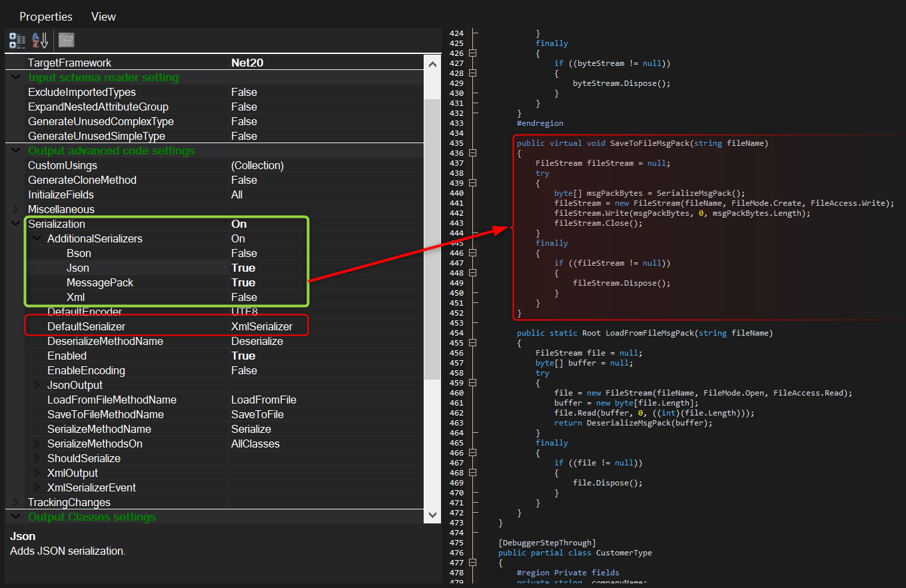Click the SaveToFileMsgPack method signature in code
The image size is (906, 588).
642,143
